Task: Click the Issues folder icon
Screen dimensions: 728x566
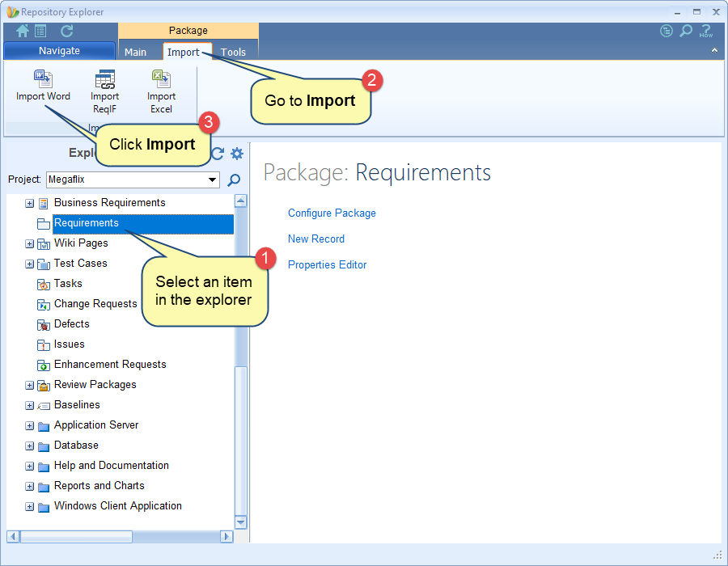Action: coord(44,344)
